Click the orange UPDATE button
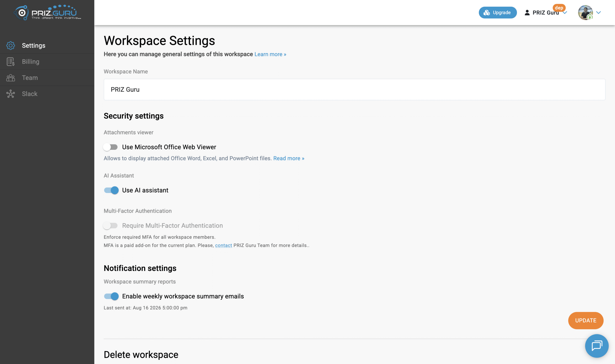The width and height of the screenshot is (615, 364). point(585,320)
